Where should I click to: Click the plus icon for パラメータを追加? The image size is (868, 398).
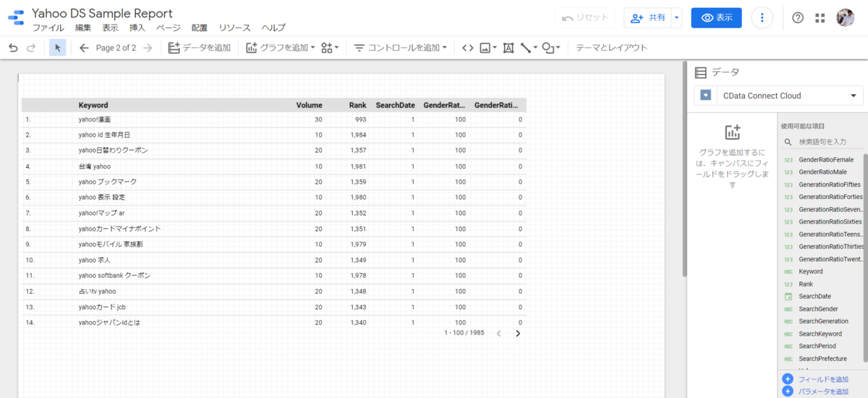(x=788, y=391)
